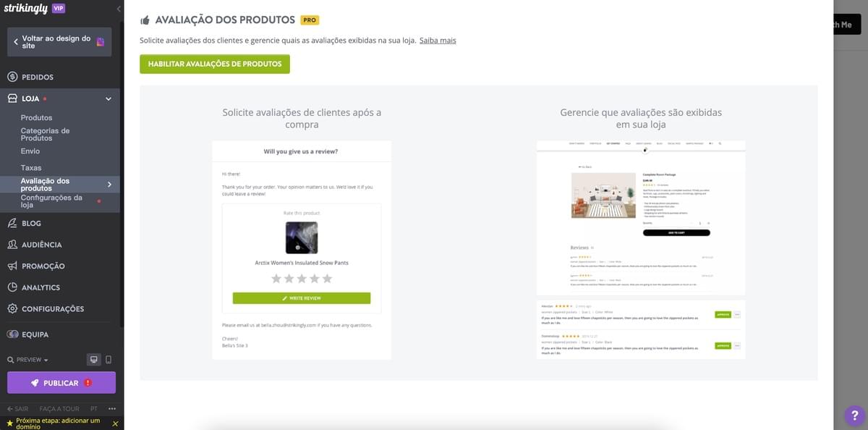This screenshot has width=868, height=430.
Task: Open Categorias de Produtos
Action: coord(45,134)
